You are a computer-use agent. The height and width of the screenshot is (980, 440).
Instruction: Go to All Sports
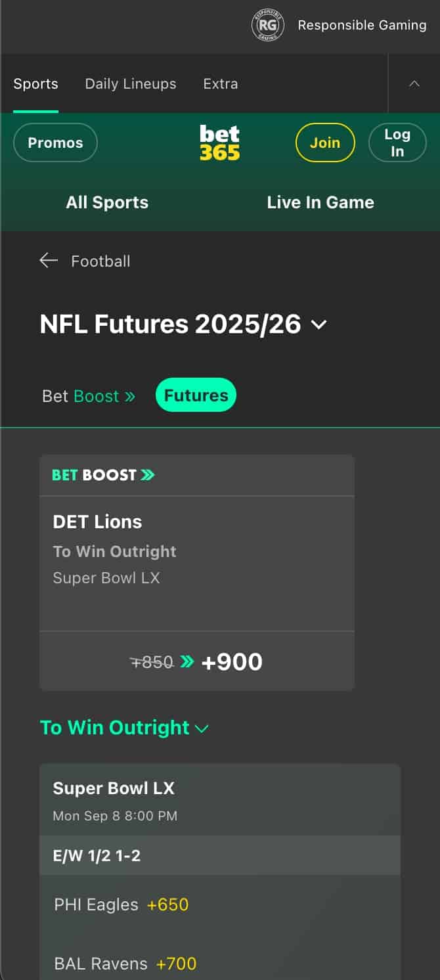click(107, 202)
